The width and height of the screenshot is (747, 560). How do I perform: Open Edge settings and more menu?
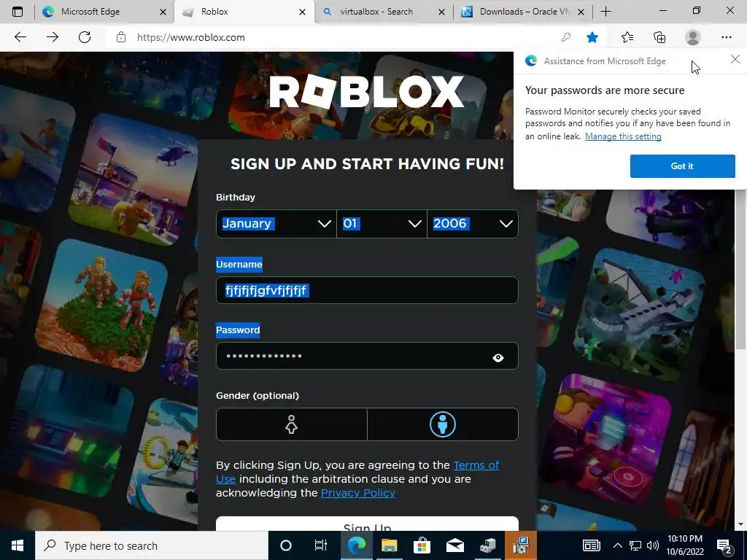726,37
